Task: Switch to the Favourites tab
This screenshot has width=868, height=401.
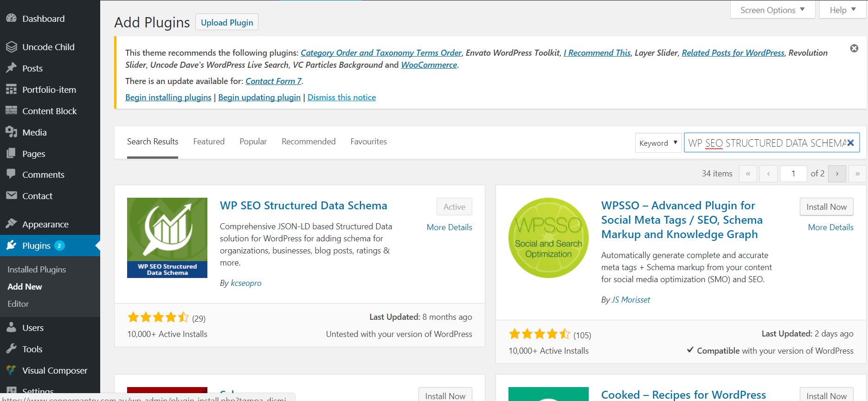Action: tap(368, 142)
